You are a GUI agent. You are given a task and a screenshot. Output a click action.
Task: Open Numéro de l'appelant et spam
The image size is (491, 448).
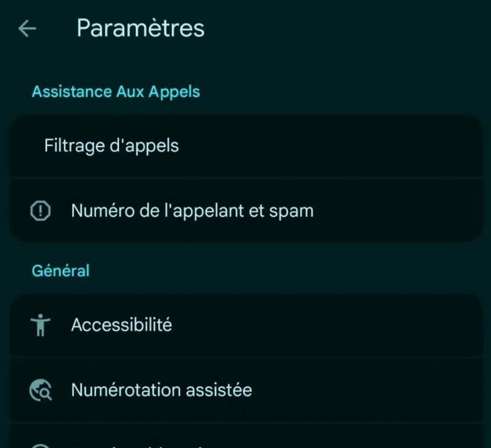246,211
